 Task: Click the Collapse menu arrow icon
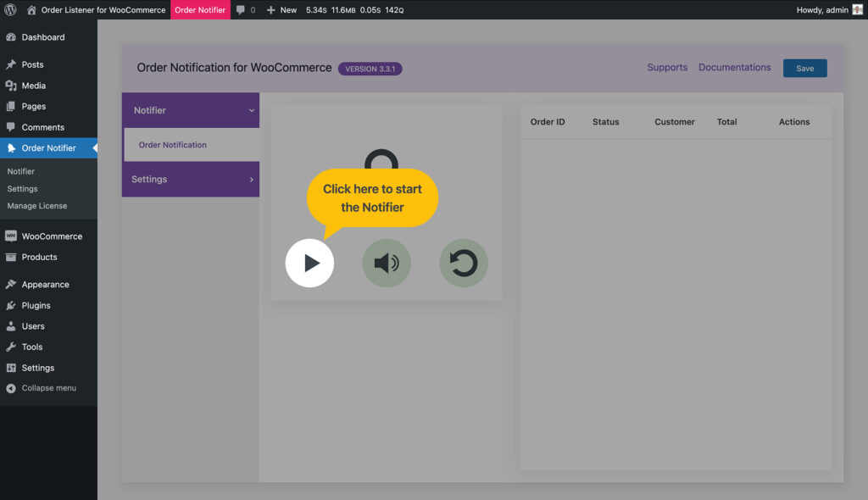pos(10,388)
